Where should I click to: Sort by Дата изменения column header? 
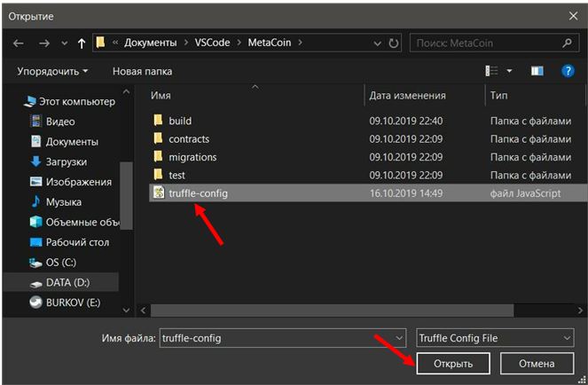pyautogui.click(x=407, y=95)
